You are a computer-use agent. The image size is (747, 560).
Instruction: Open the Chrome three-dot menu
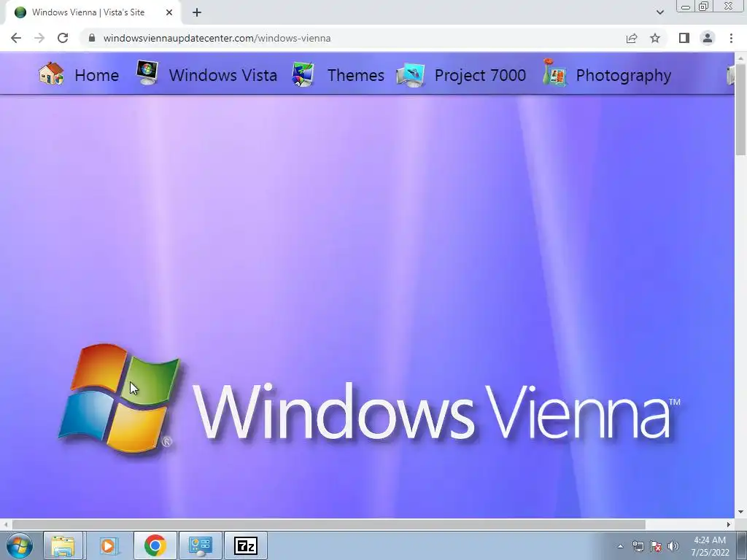point(731,38)
